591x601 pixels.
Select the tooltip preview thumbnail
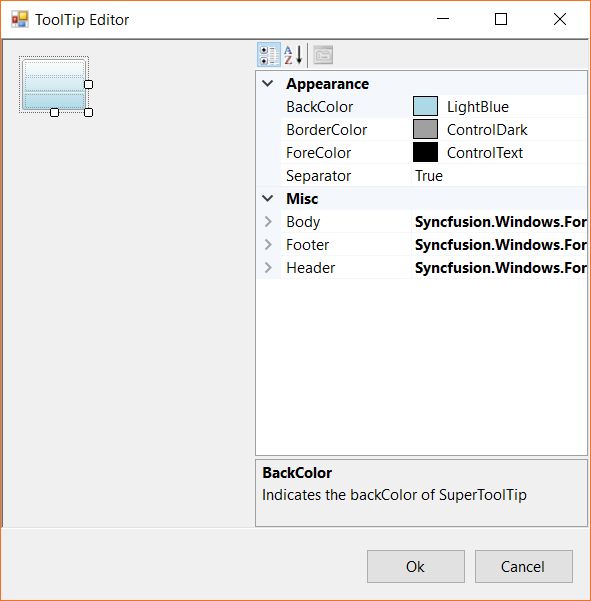pyautogui.click(x=54, y=84)
